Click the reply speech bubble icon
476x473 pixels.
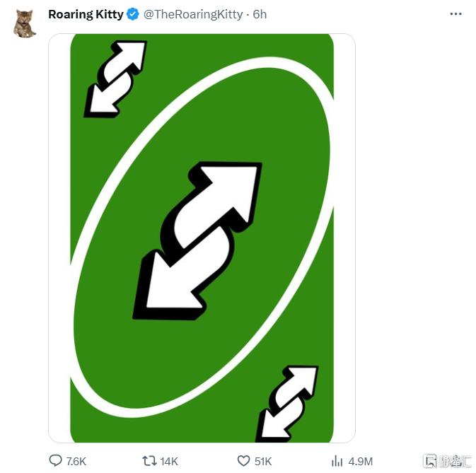(x=56, y=461)
